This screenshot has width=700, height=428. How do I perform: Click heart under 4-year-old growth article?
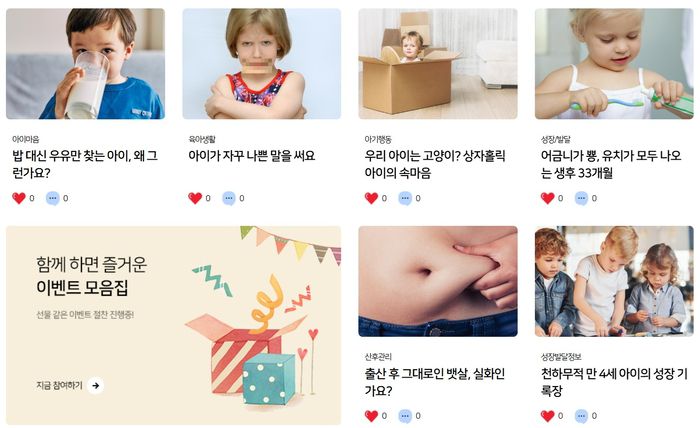[548, 416]
